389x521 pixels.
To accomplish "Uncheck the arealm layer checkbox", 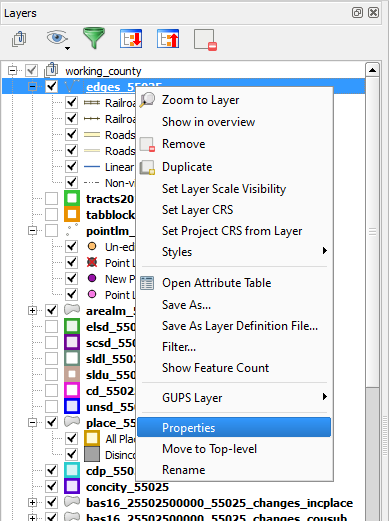I will [51, 310].
